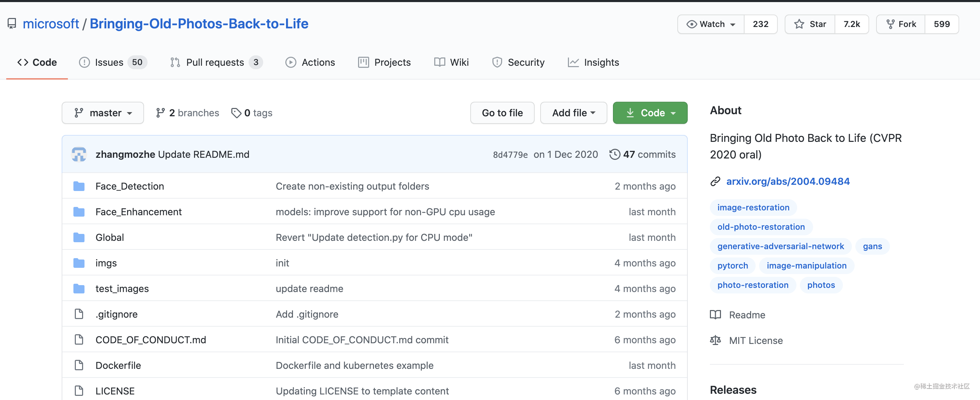
Task: Open the Watch dropdown button
Action: 711,24
